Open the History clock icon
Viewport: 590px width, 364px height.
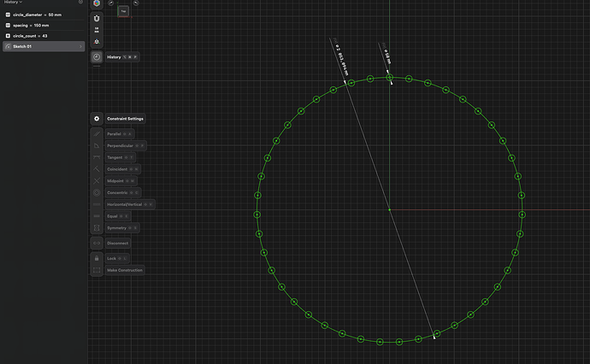(x=97, y=57)
